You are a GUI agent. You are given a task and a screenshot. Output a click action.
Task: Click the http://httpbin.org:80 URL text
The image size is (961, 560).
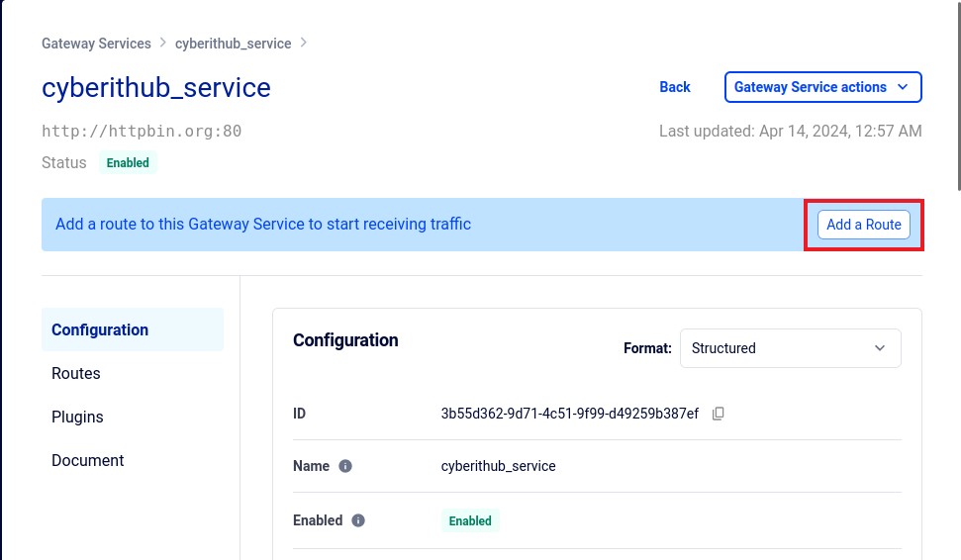tap(142, 132)
